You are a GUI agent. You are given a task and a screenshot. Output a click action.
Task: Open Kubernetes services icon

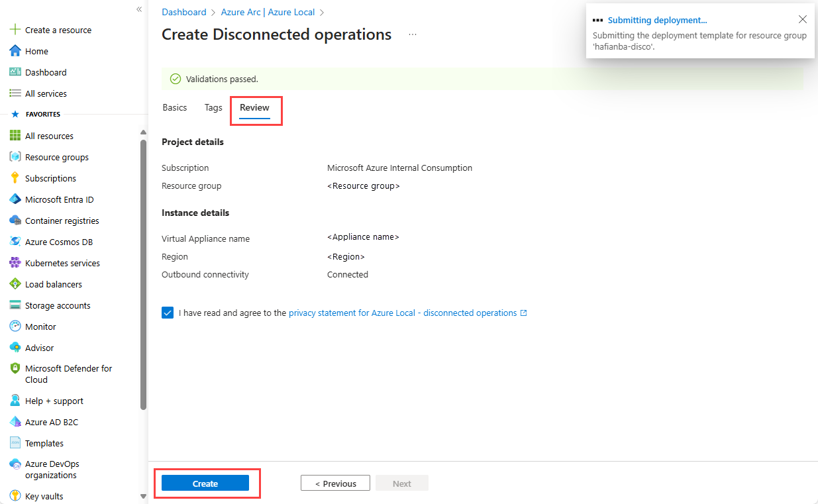coord(15,263)
